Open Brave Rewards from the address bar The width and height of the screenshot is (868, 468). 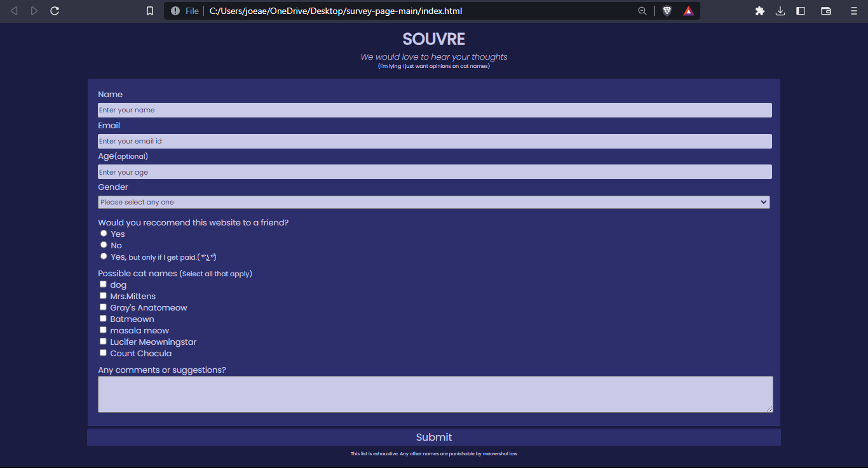[x=688, y=11]
